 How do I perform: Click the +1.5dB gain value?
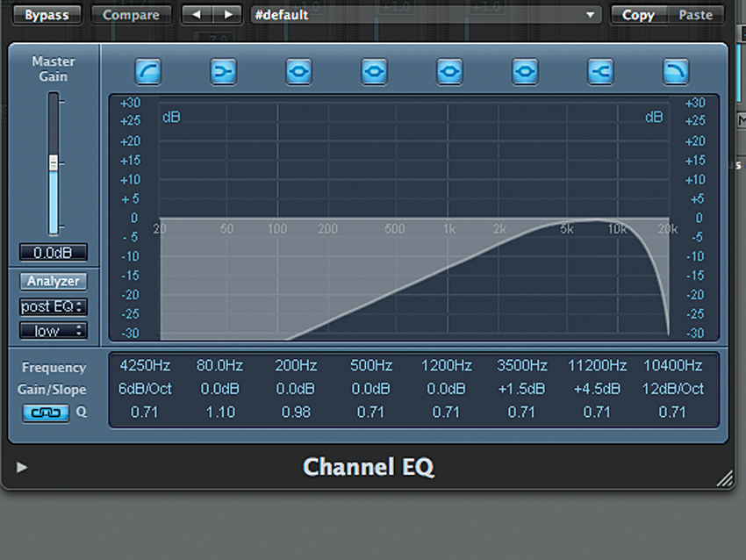tap(521, 389)
